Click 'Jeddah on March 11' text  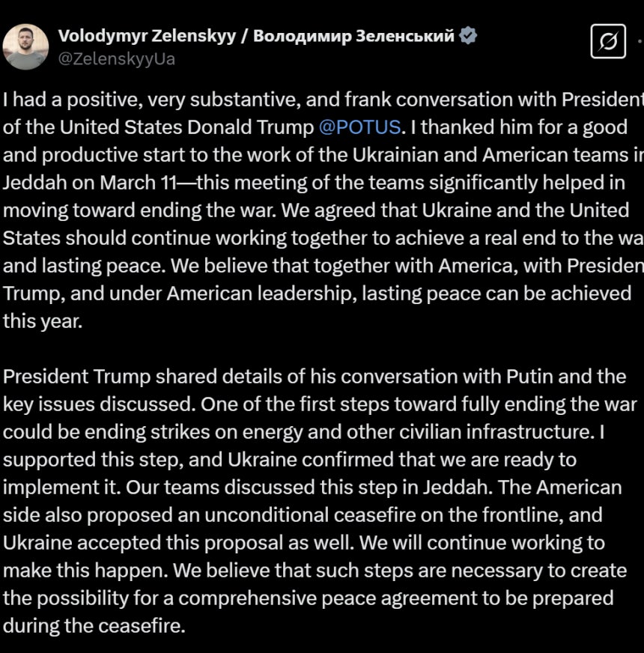coord(90,183)
